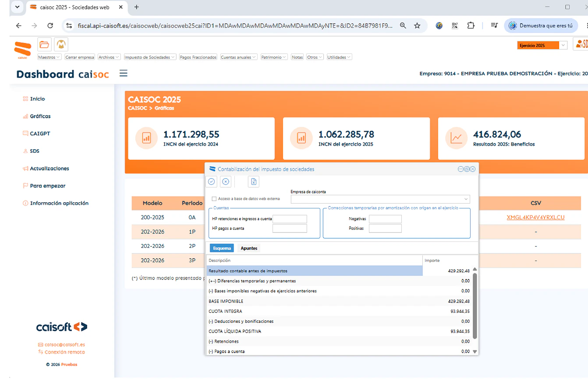Expand the Patrimonio menu

274,57
